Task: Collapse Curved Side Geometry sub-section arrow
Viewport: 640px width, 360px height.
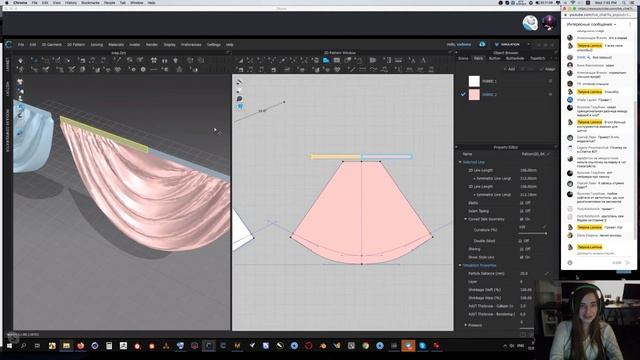Action: click(x=465, y=219)
